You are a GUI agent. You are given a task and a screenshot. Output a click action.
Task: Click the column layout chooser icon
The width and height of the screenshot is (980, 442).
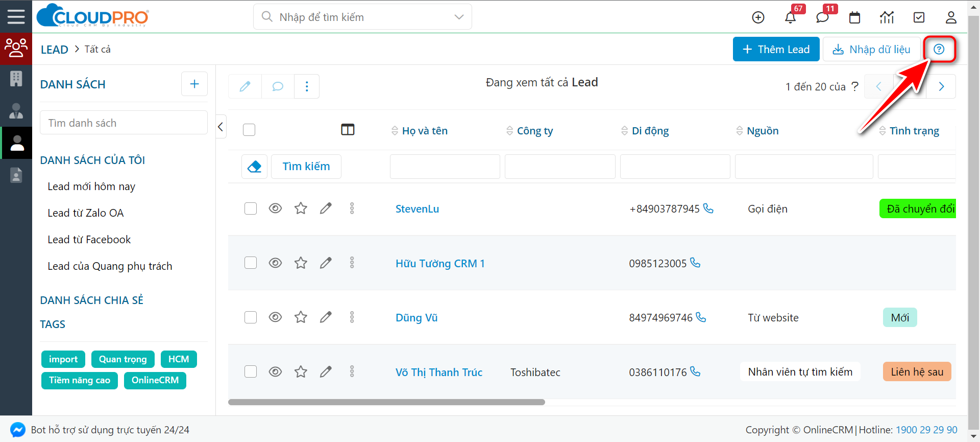[348, 130]
